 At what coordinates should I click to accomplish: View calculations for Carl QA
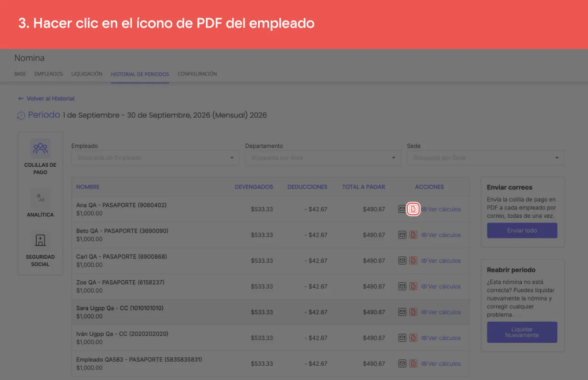point(441,261)
